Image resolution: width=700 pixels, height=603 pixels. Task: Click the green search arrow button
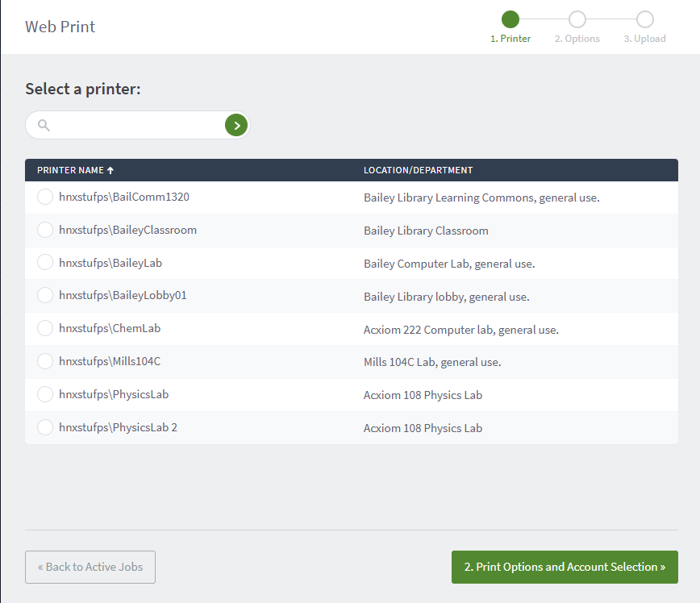[235, 125]
